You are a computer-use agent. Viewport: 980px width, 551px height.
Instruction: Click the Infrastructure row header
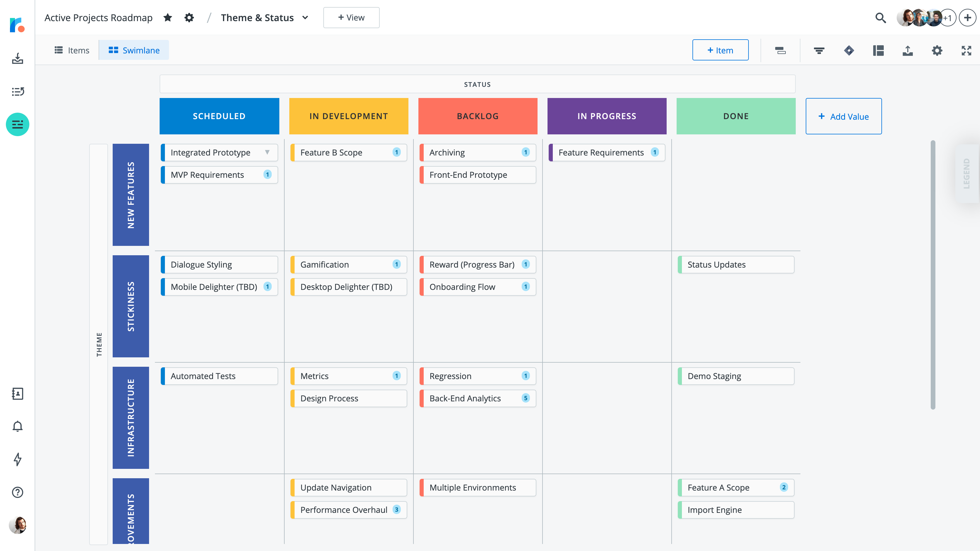[x=131, y=418]
